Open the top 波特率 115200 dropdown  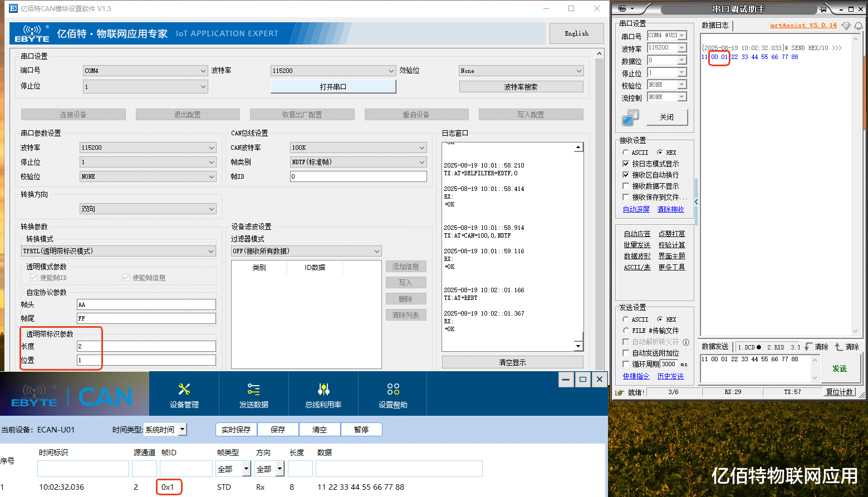click(333, 71)
